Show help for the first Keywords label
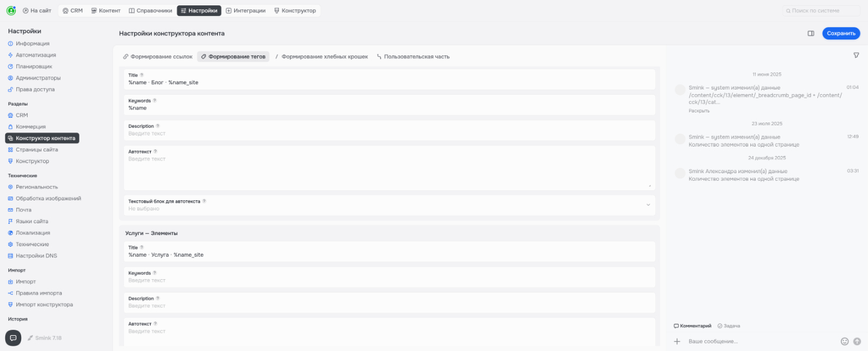This screenshot has height=351, width=868. tap(155, 101)
